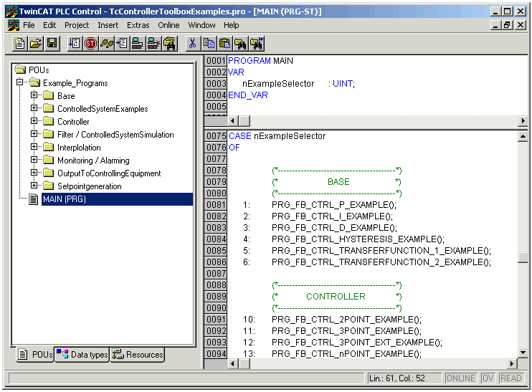Expand Filter / ControlledSystemSimulation folder

point(34,133)
